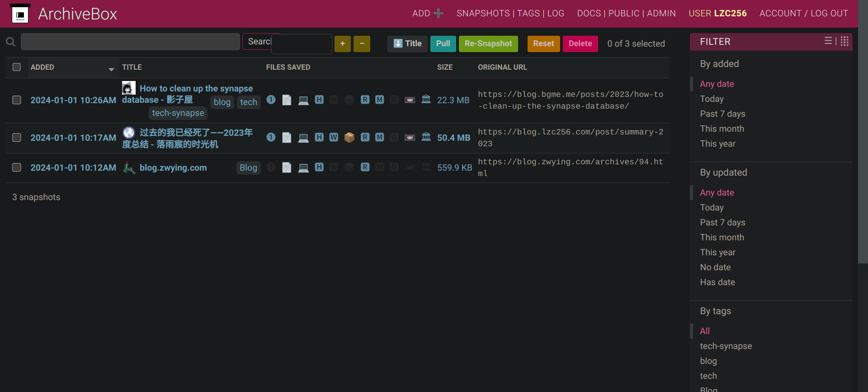Go to Admin in the top navigation

click(x=661, y=14)
